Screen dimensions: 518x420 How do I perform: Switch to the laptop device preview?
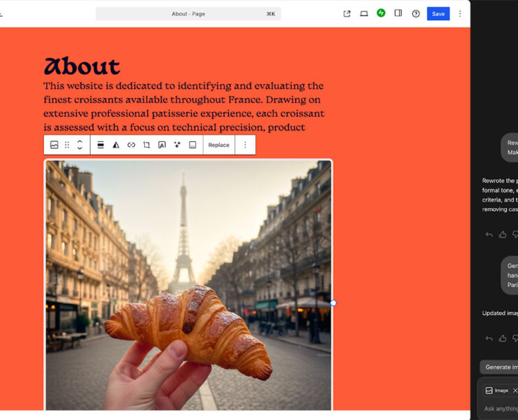364,13
